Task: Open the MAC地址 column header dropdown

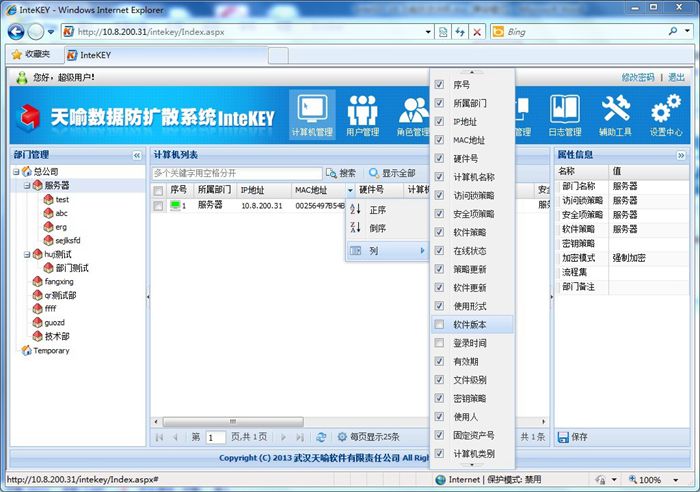Action: coord(350,191)
